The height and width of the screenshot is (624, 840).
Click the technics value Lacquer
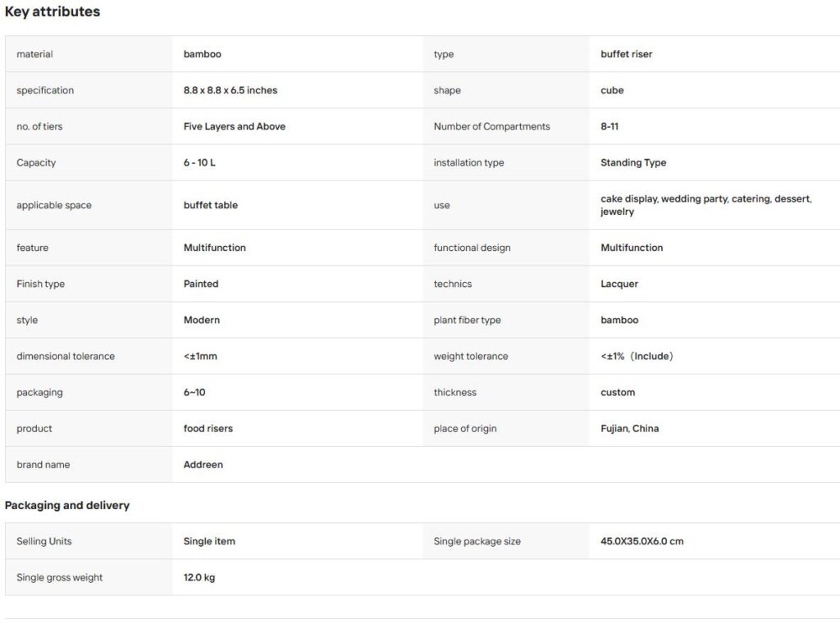(619, 284)
